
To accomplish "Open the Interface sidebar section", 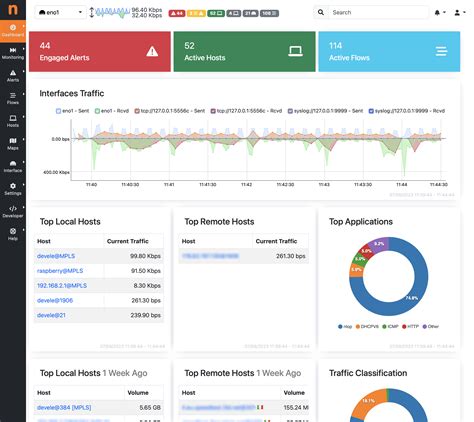I will tap(13, 167).
